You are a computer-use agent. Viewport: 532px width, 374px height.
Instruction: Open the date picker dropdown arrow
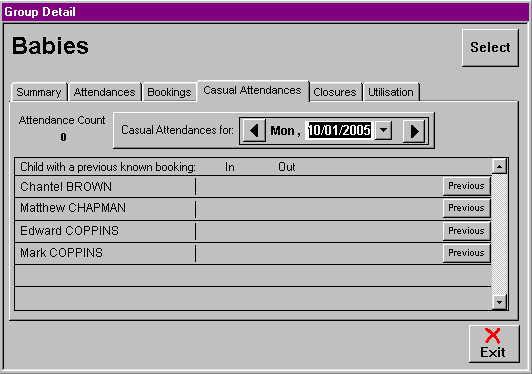[383, 130]
